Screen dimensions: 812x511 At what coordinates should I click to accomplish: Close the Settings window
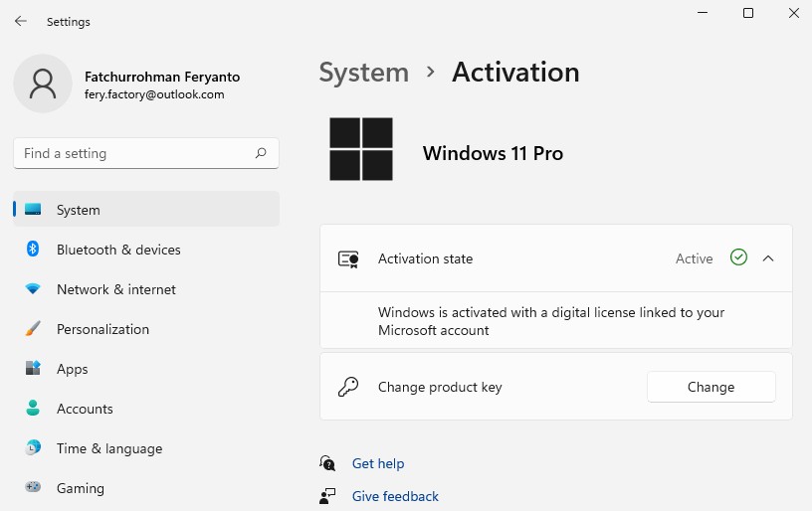[x=793, y=13]
